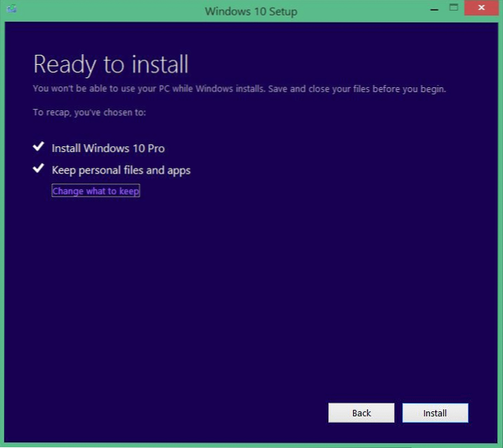This screenshot has width=503, height=448.
Task: Click the Ready to install heading
Action: coord(111,64)
